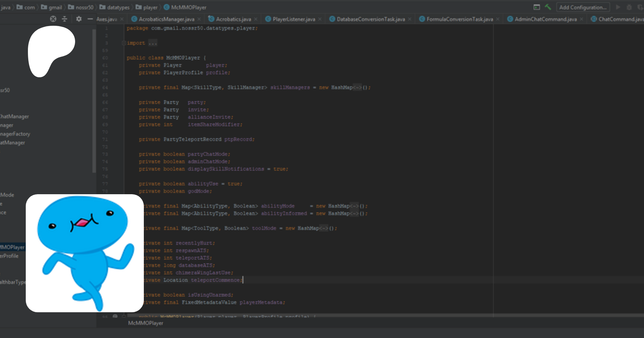This screenshot has height=338, width=644.
Task: Click the grayed-out Run play icon
Action: (x=618, y=7)
